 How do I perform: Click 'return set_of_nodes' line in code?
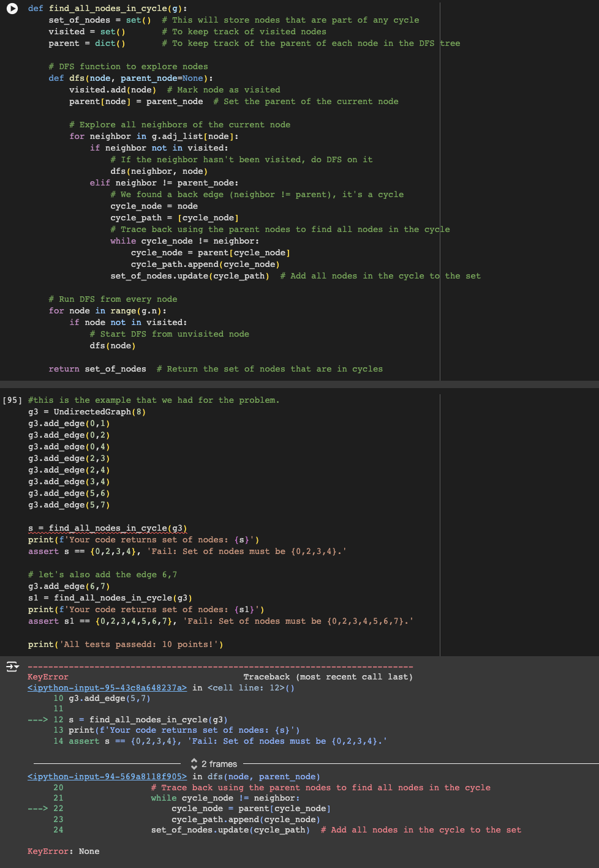point(97,369)
